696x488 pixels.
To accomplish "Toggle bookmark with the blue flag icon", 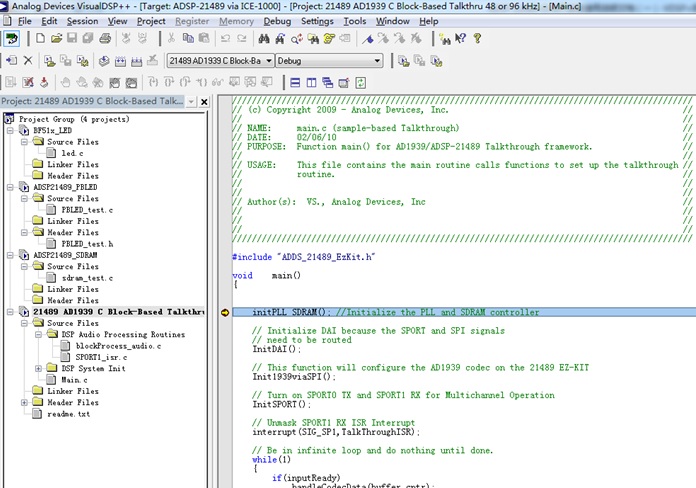I will (x=368, y=39).
